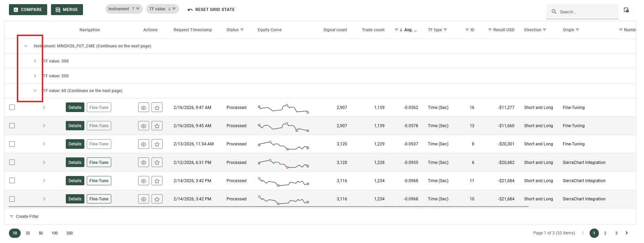The height and width of the screenshot is (243, 644).
Task: Star the row with ID 10
Action: [x=157, y=199]
